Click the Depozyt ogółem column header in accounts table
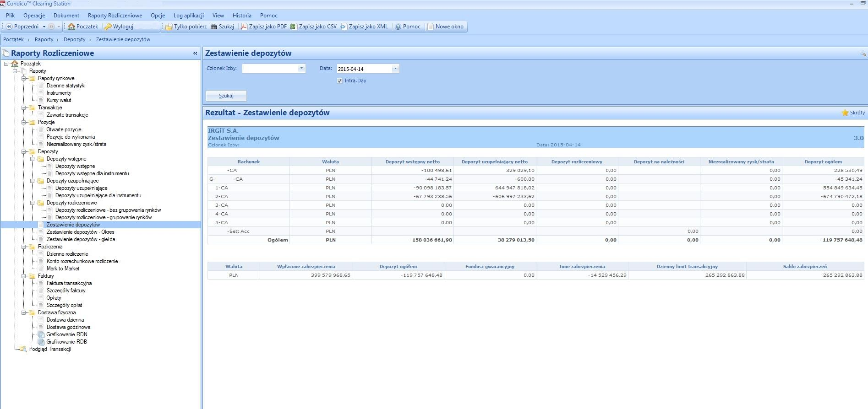Image resolution: width=868 pixels, height=409 pixels. point(823,161)
